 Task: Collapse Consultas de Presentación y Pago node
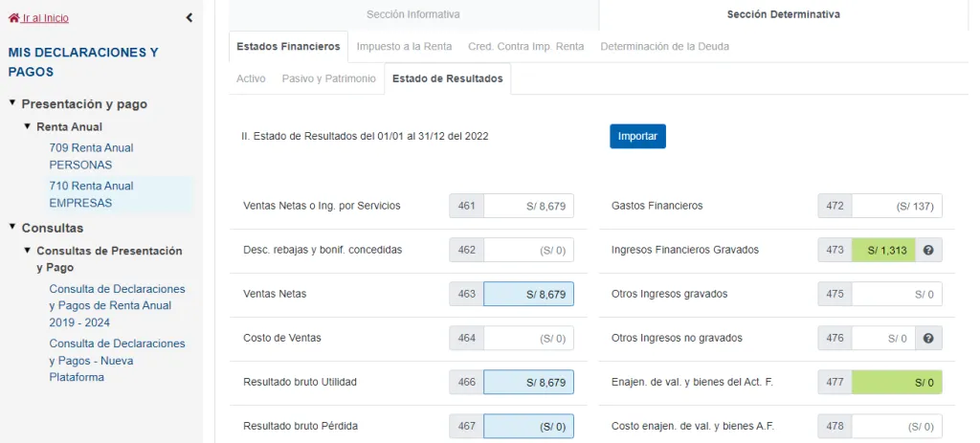tap(28, 250)
